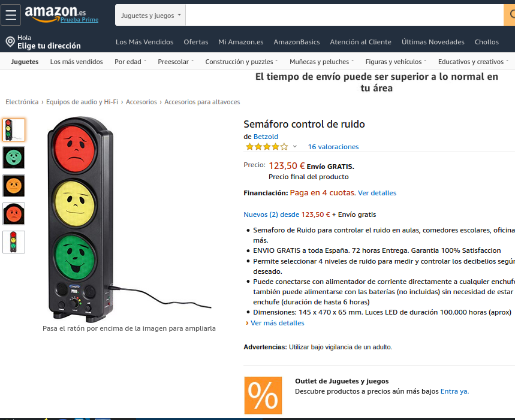
Task: Open the Betzold brand link
Action: [x=266, y=137]
